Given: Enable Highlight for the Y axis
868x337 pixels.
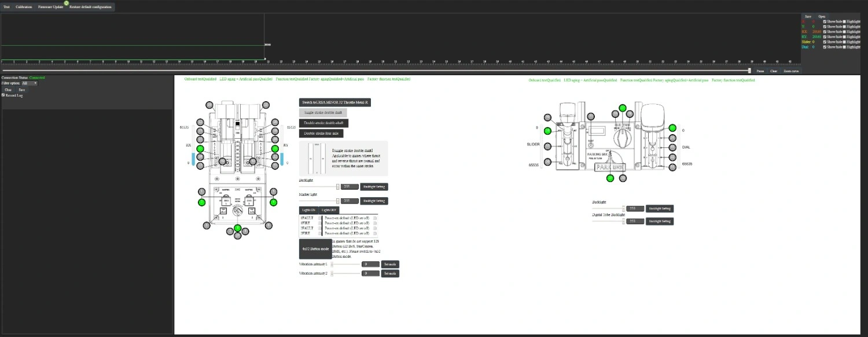Looking at the screenshot, I should 844,27.
